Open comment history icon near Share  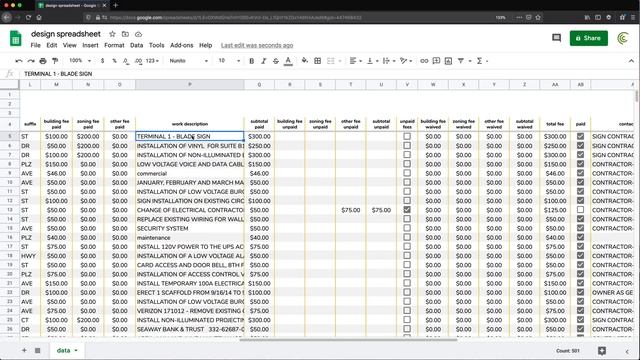pos(556,38)
